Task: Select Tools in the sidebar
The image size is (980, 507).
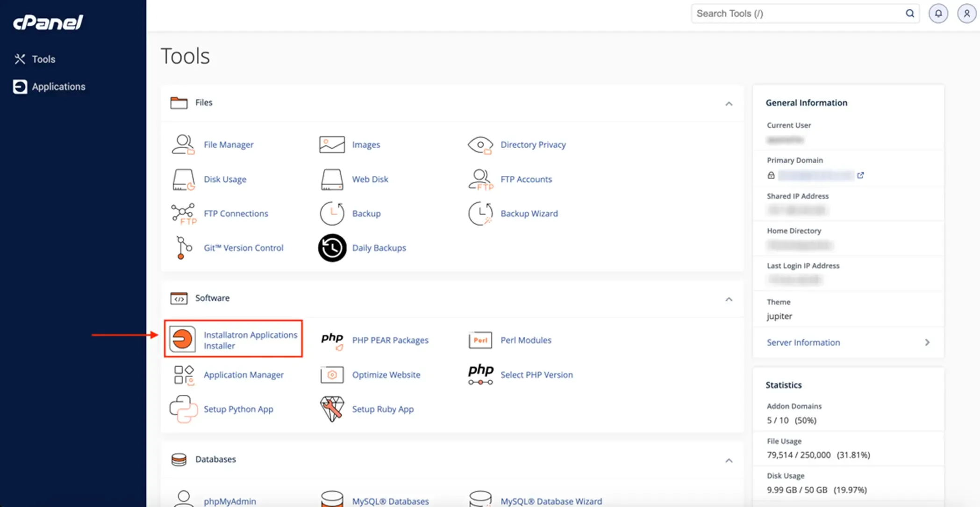Action: click(x=43, y=59)
